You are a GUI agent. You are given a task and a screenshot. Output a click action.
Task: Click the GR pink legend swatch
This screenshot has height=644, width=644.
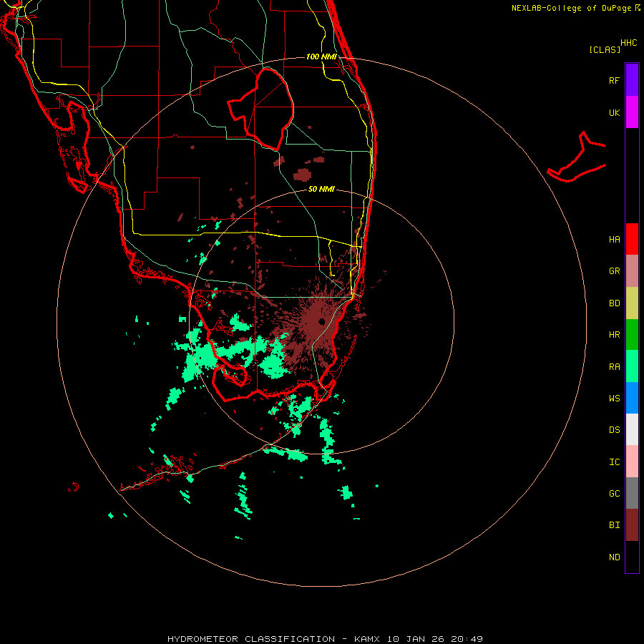pyautogui.click(x=632, y=271)
